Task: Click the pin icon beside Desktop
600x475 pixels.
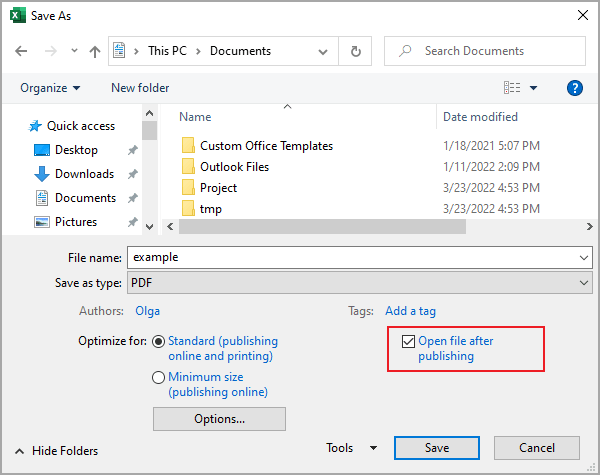Action: [x=132, y=150]
